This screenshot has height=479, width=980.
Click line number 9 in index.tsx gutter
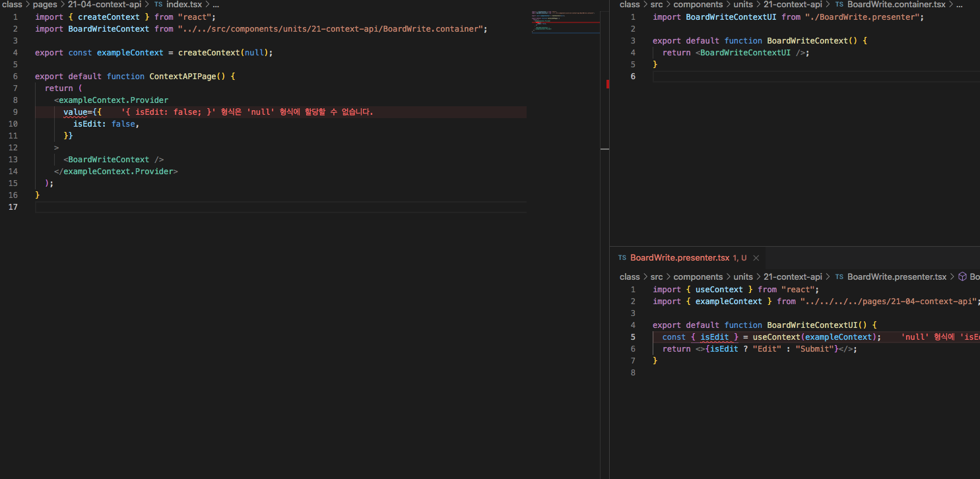(15, 112)
